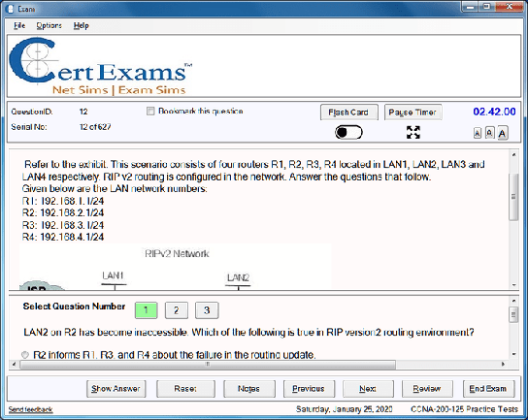The width and height of the screenshot is (528, 420).
Task: Open the Help menu
Action: coord(82,25)
